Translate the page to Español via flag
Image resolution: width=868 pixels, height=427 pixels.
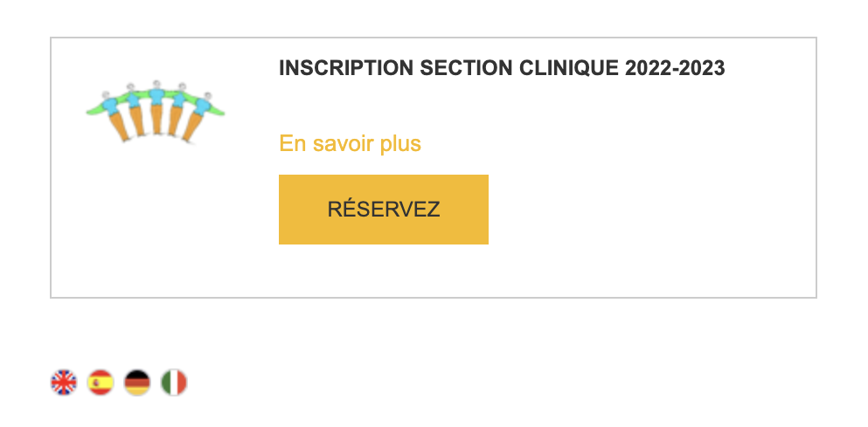101,382
